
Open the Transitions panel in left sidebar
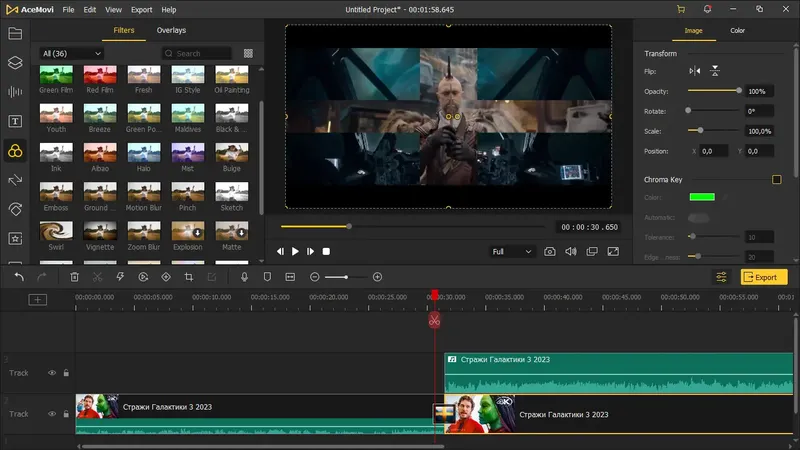(x=15, y=180)
